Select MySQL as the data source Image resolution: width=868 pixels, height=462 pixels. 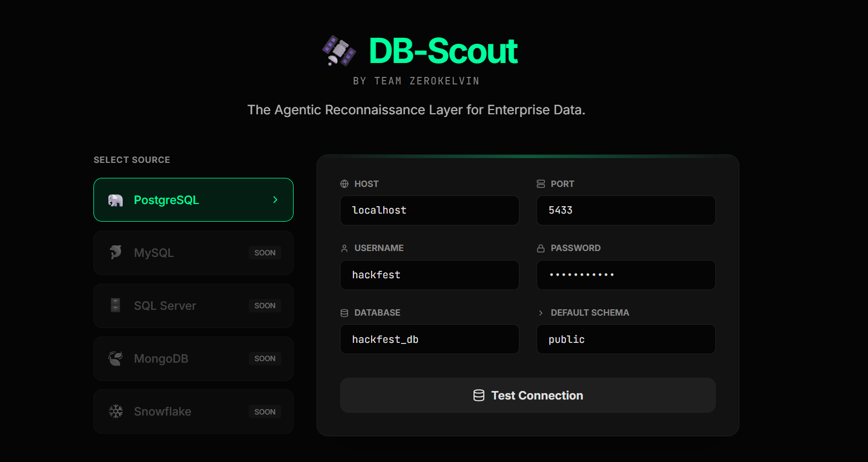[x=193, y=252]
